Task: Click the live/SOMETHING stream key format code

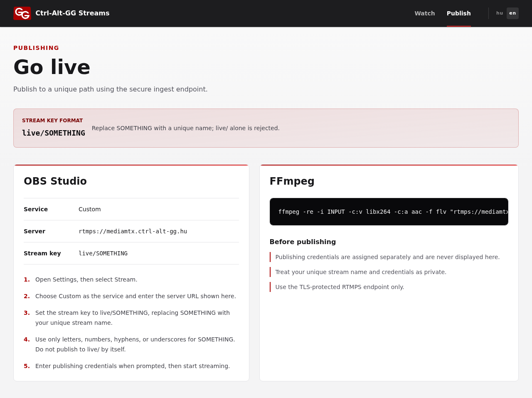Action: tap(54, 133)
